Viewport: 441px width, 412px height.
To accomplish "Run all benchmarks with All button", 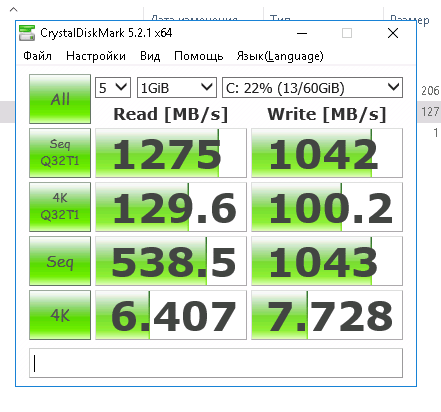I will pyautogui.click(x=60, y=99).
